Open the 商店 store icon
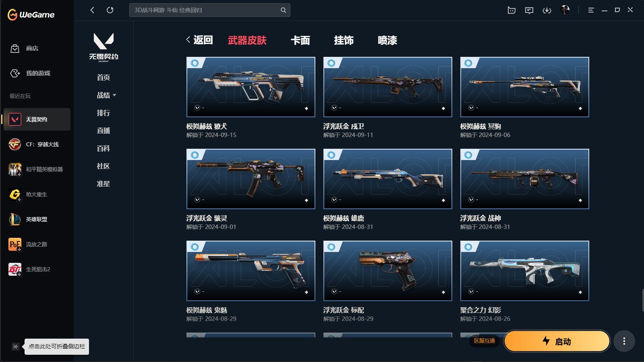The image size is (644, 362). pos(15,48)
